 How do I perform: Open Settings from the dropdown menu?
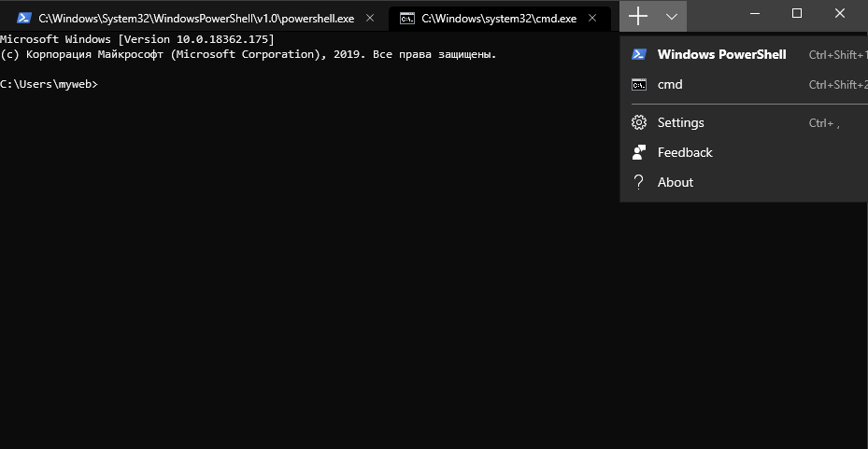pyautogui.click(x=744, y=122)
